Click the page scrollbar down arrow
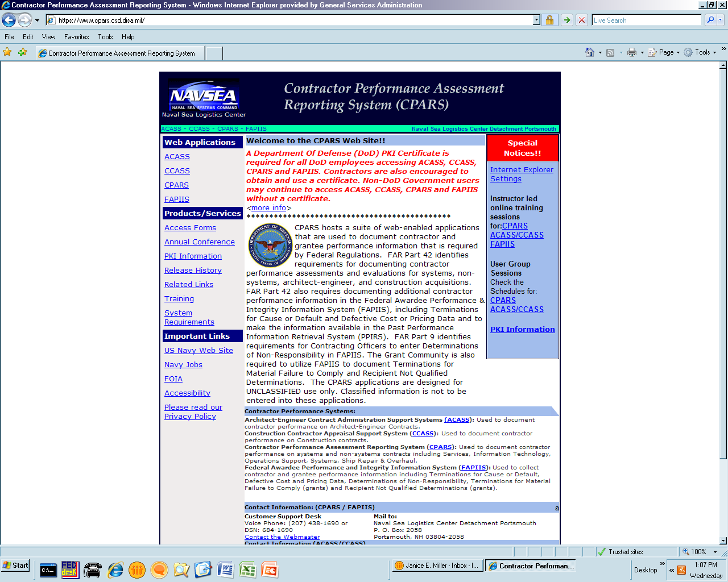728x582 pixels. click(x=723, y=541)
